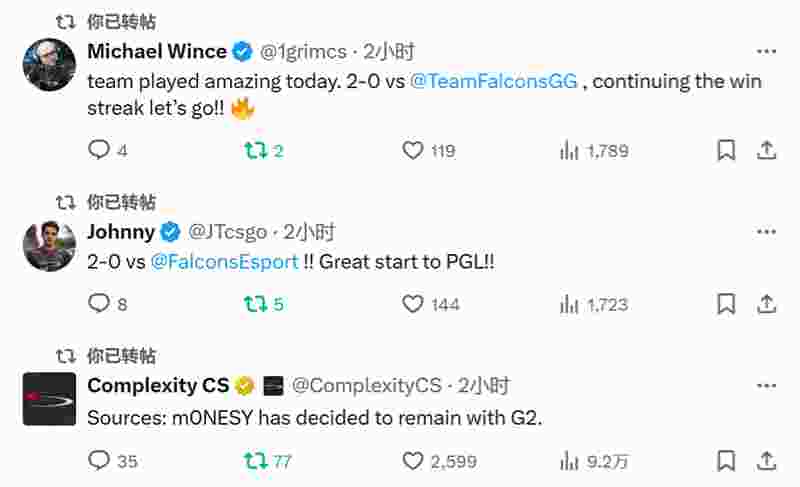Open more options for Michael Wince's tweet
The image size is (800, 487).
[766, 51]
